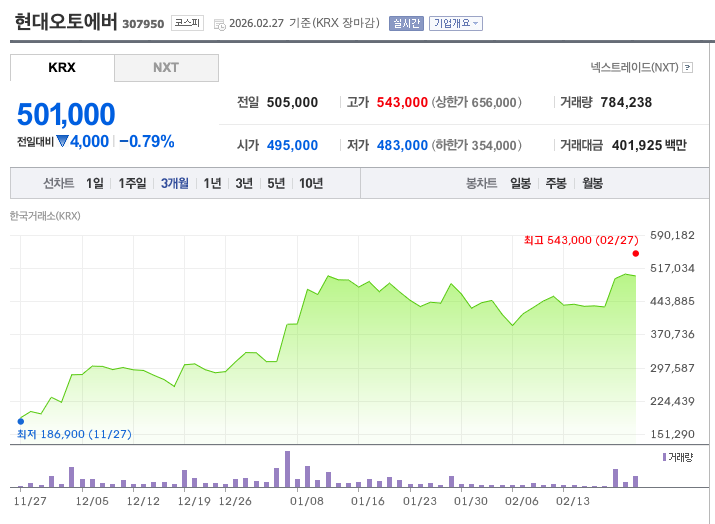Click the 상한가 656,000 upper limit text
This screenshot has height=524, width=715.
tap(477, 102)
